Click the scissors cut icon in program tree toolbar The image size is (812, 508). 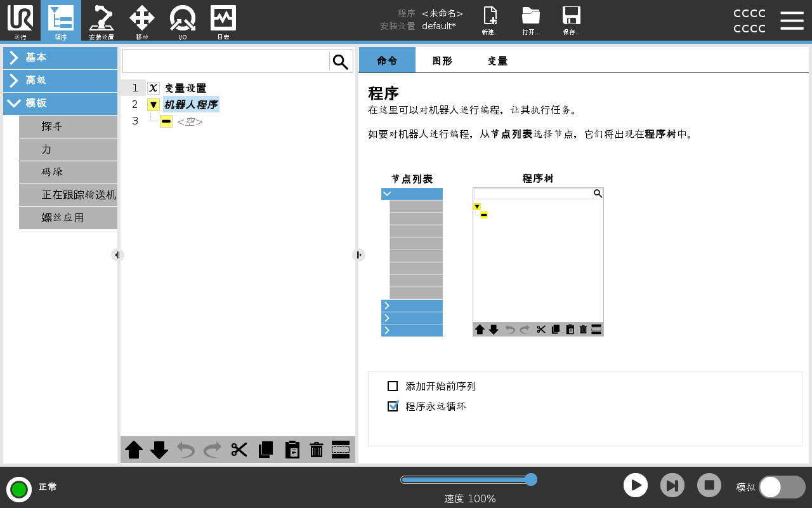pyautogui.click(x=239, y=450)
